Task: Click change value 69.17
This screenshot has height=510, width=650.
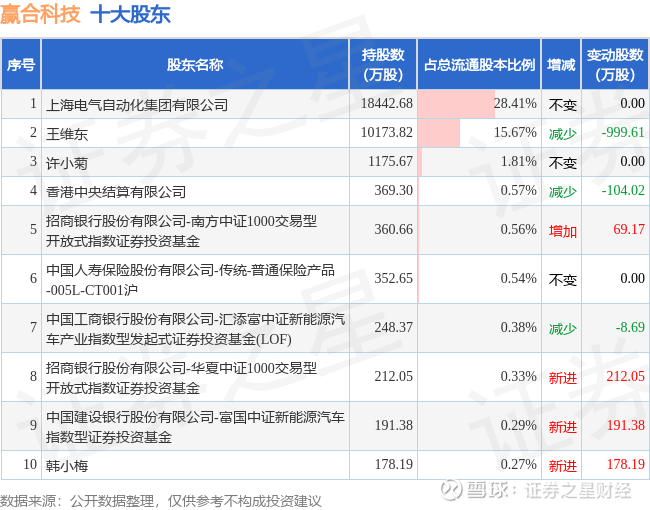Action: point(629,229)
